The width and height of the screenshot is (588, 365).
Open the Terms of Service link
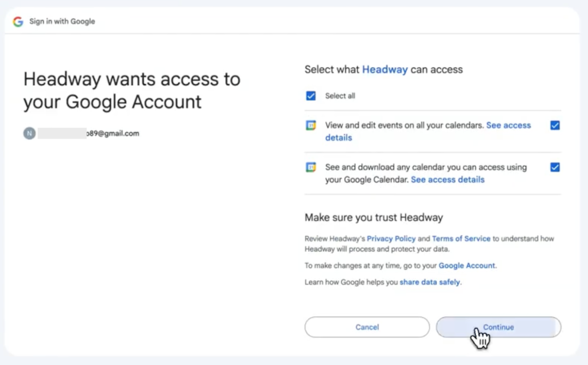[461, 239]
